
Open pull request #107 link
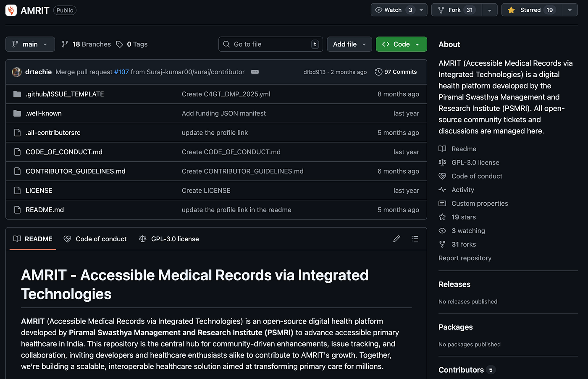coord(121,72)
